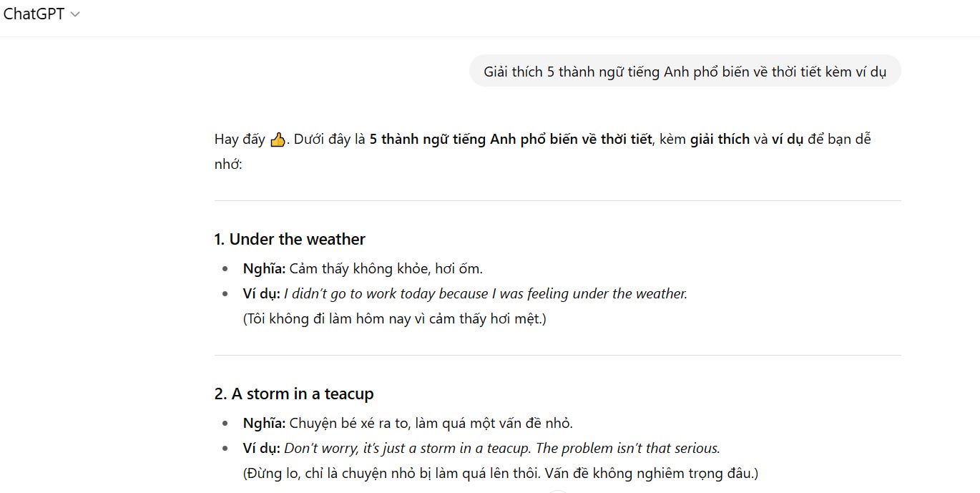The image size is (980, 493).
Task: Click the heading '2. A storm in a teacup'
Action: 295,393
